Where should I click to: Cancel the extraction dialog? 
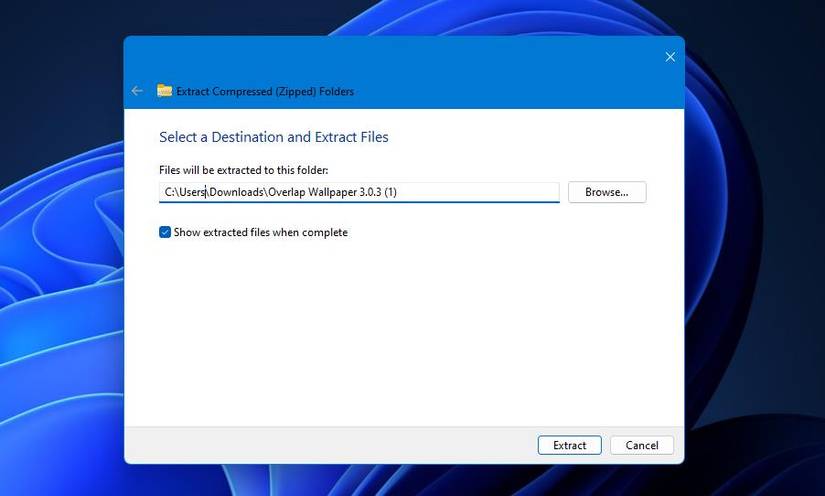click(642, 445)
